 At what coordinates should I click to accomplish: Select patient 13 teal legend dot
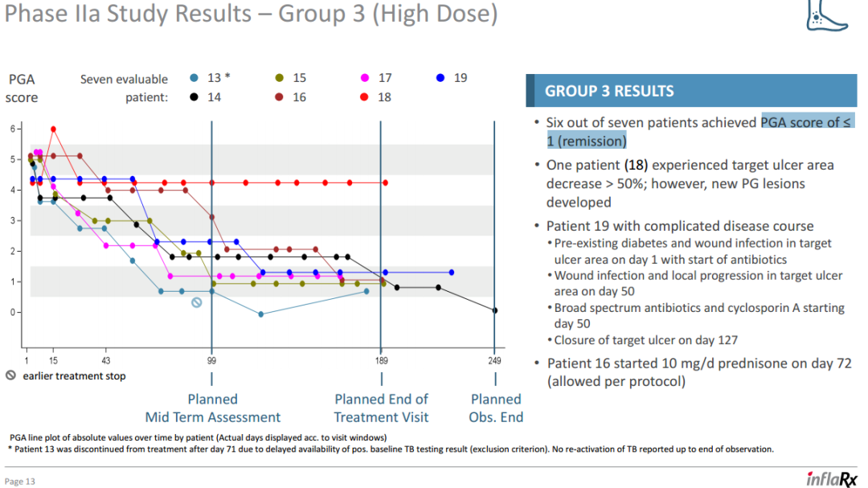[x=194, y=78]
